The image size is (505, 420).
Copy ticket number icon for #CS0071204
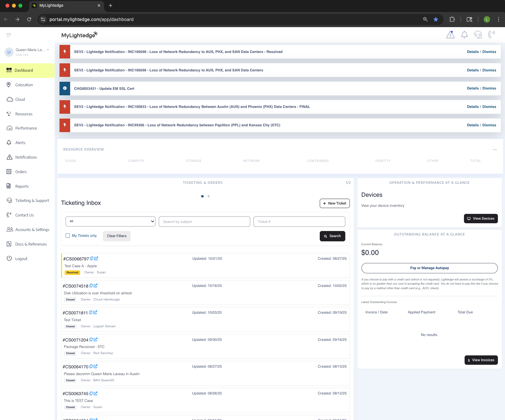click(91, 340)
